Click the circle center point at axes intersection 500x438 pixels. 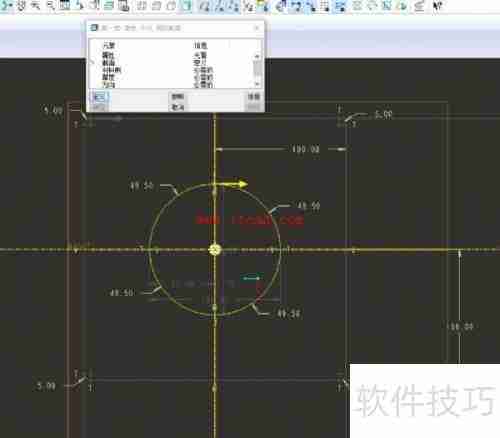pos(215,250)
